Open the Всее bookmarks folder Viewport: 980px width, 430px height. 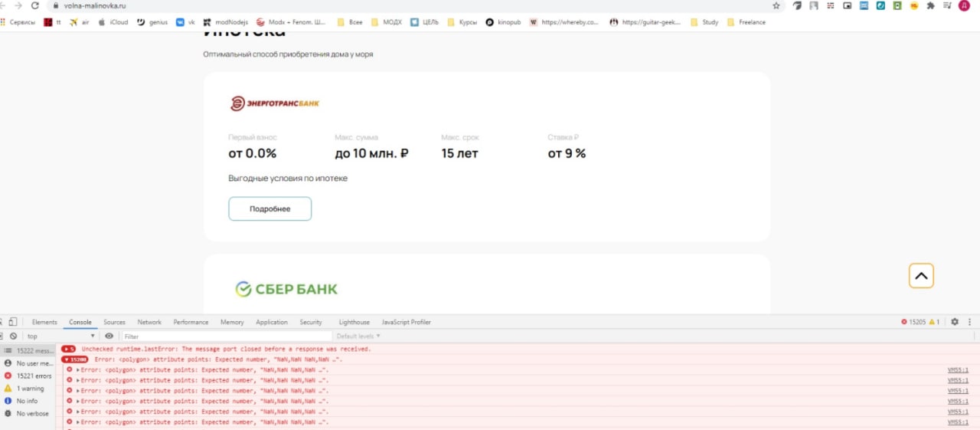pos(350,22)
